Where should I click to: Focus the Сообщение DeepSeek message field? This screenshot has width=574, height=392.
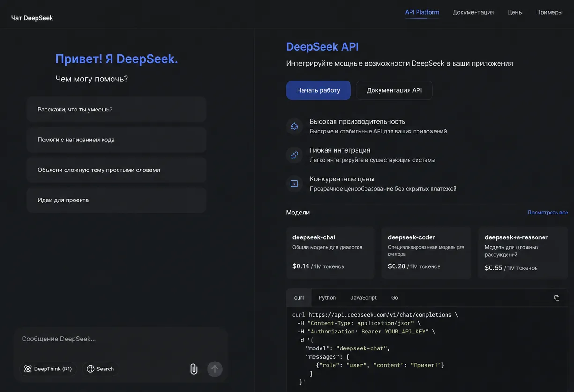point(120,339)
